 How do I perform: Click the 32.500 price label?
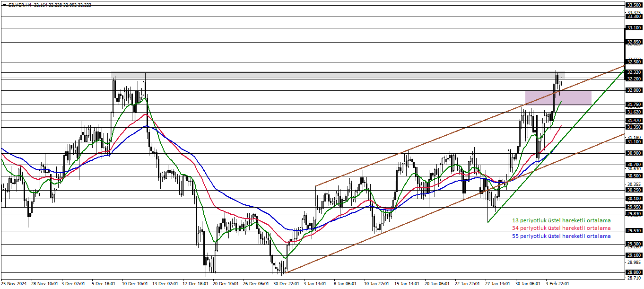tap(634, 62)
